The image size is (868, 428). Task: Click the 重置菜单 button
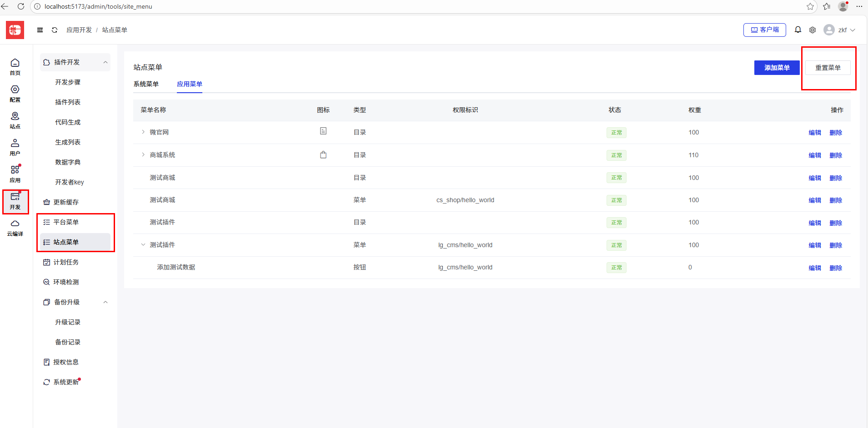828,68
